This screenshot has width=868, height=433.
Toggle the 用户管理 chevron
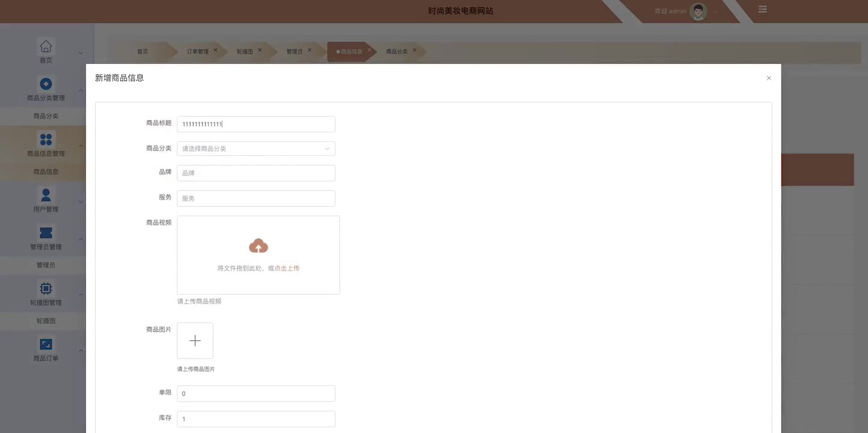coord(81,201)
